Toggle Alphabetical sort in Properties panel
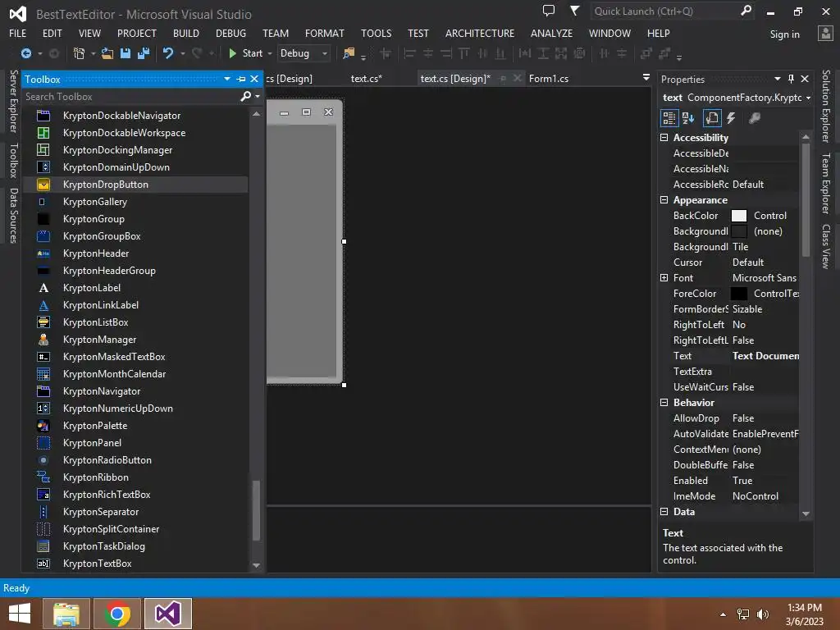840x630 pixels. point(688,118)
